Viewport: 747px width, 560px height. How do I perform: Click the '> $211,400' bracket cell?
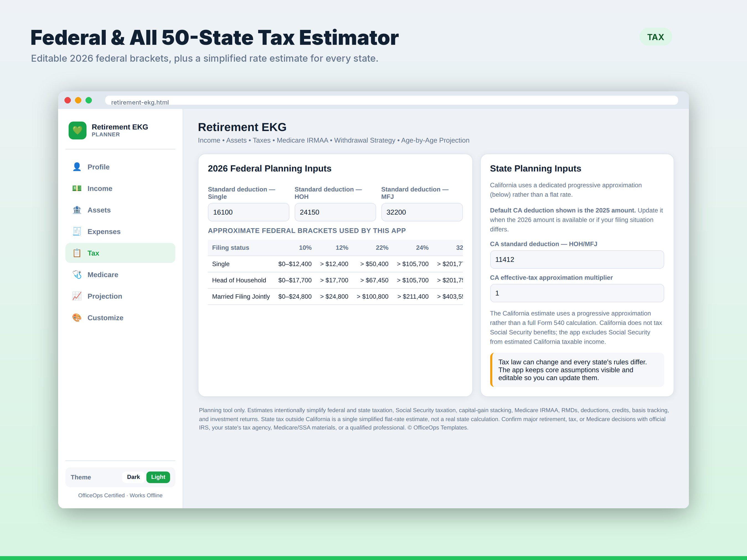pyautogui.click(x=413, y=296)
